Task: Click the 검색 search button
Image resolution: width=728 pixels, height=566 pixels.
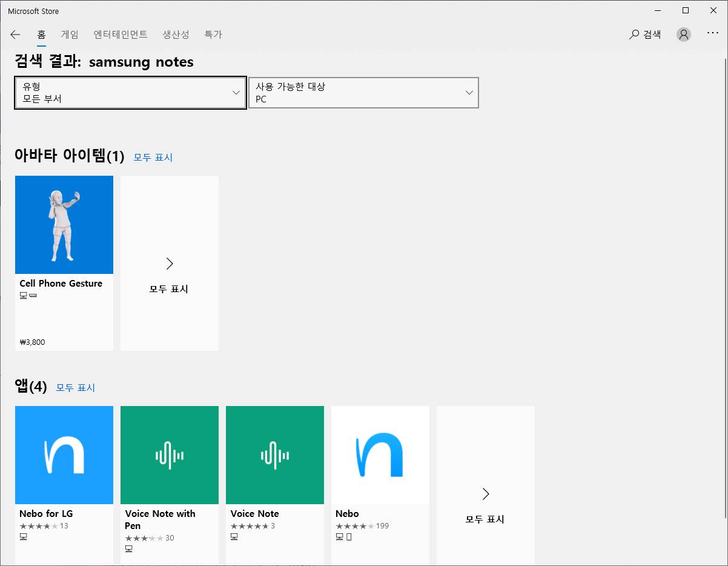Action: pyautogui.click(x=645, y=35)
